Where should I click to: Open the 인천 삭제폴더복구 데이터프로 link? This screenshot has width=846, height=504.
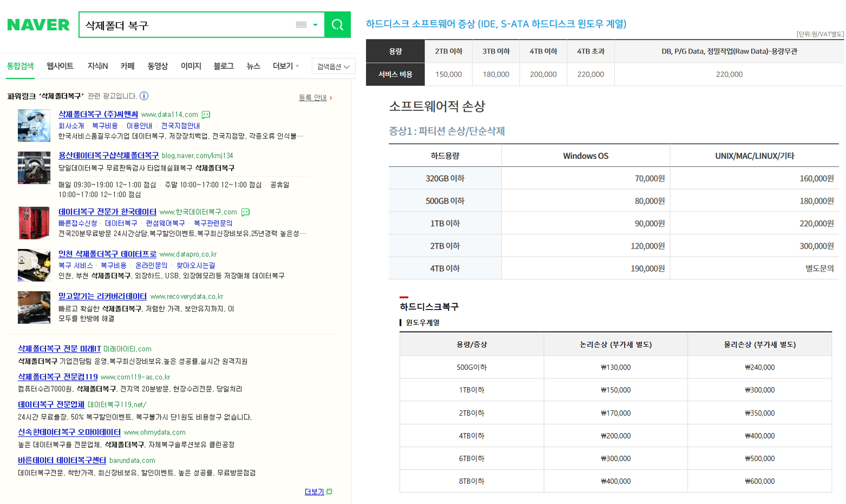click(107, 254)
